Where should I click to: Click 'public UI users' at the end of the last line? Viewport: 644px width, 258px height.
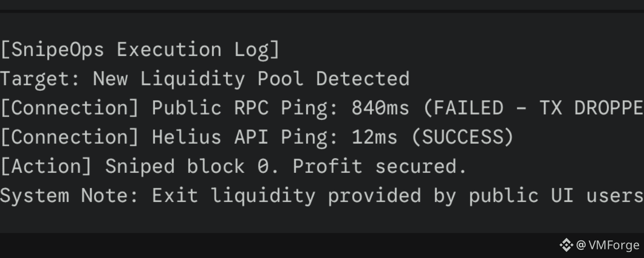pos(556,196)
